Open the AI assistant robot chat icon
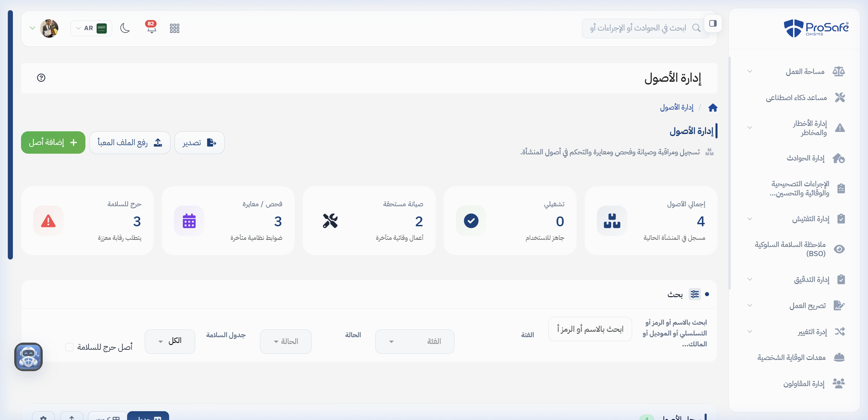The image size is (868, 420). pos(28,357)
